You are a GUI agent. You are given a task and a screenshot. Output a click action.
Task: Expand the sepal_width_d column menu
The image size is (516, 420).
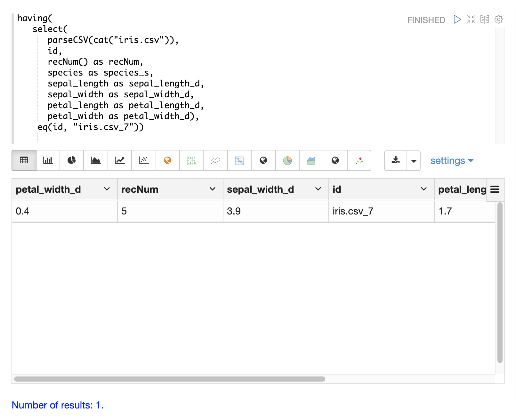click(x=318, y=189)
